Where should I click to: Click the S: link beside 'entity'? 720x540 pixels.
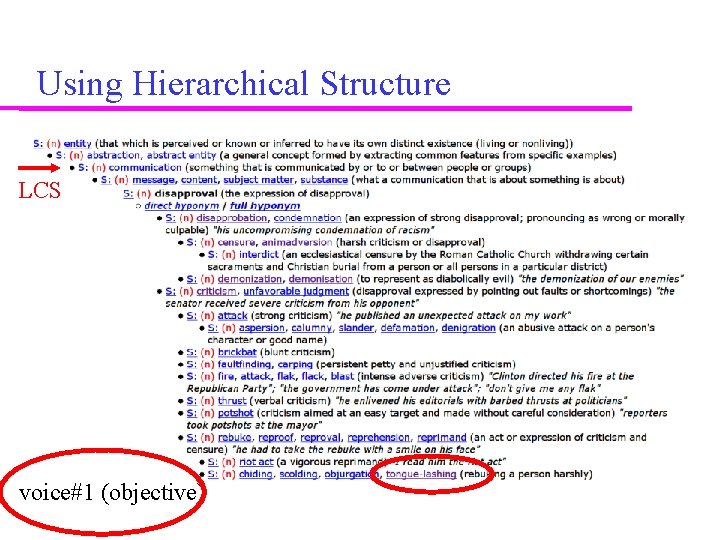coord(38,143)
